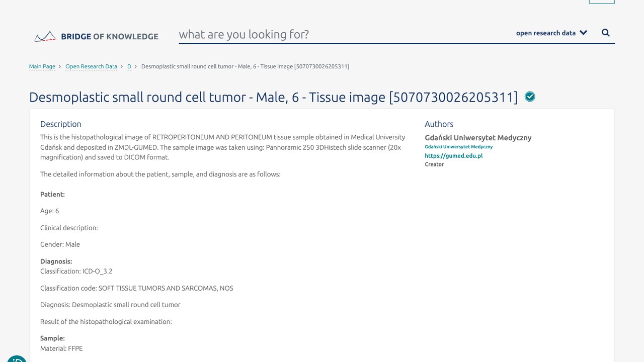This screenshot has height=362, width=644.
Task: Open the bold Gdański Uniwersytet Medyczny author name
Action: coord(478,138)
